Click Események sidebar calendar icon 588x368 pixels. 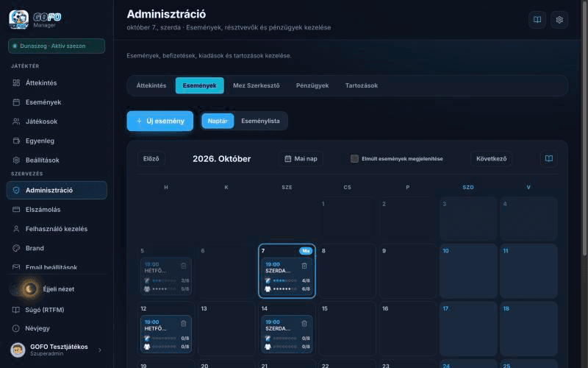(x=16, y=102)
